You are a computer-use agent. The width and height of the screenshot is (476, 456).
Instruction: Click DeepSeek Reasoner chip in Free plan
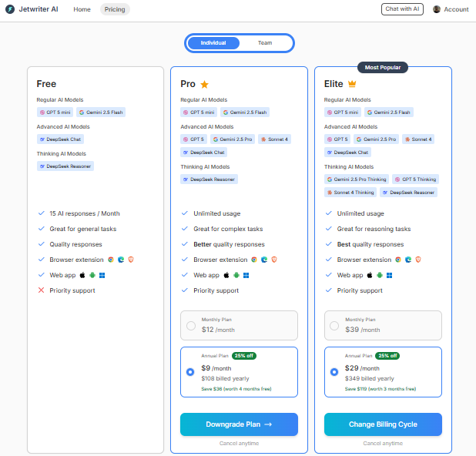coord(65,166)
